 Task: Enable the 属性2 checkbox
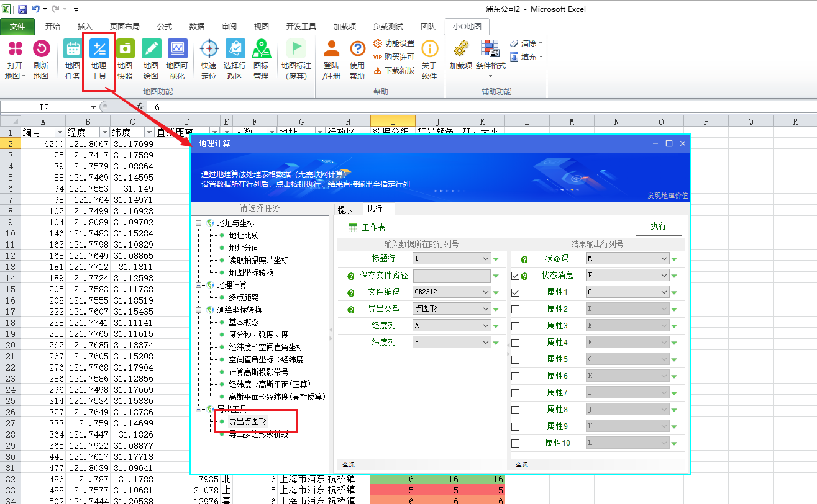pos(515,309)
